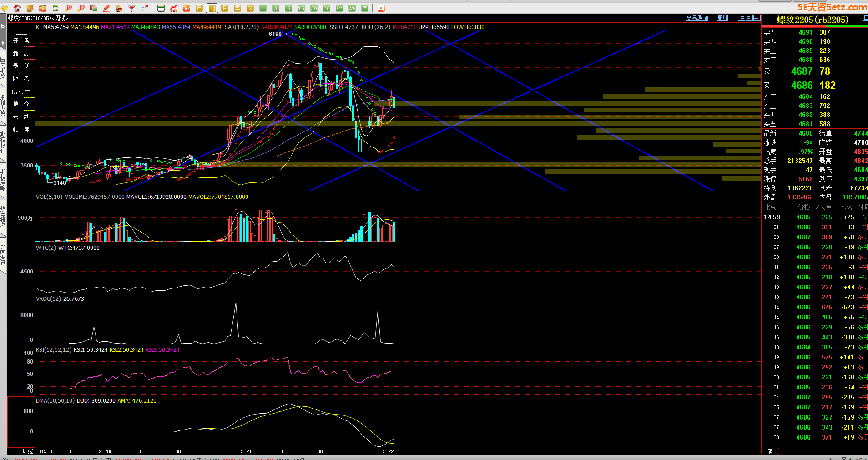Click the 商品叠加 overlay link
The image size is (868, 460).
coord(697,18)
